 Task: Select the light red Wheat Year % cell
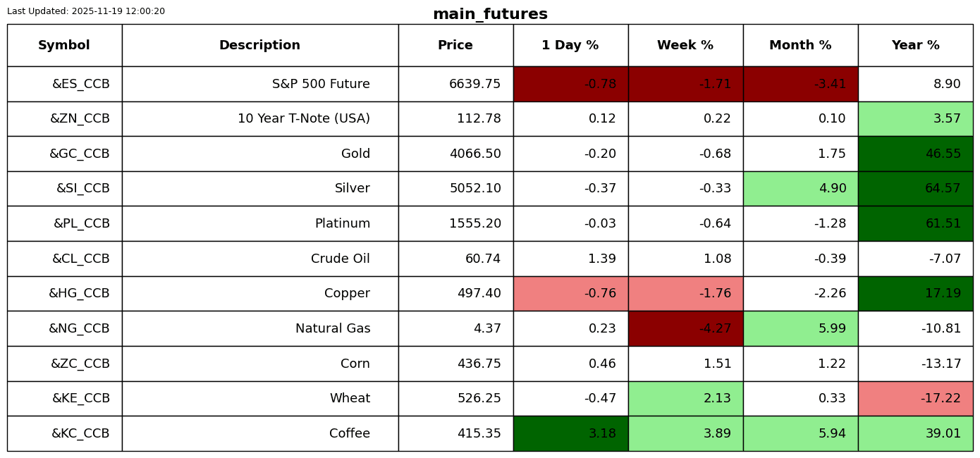[x=915, y=399]
